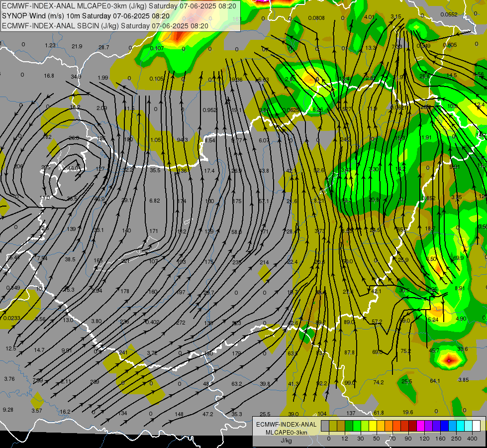
Task: Click the map value 0.0552
Action: click(x=449, y=14)
